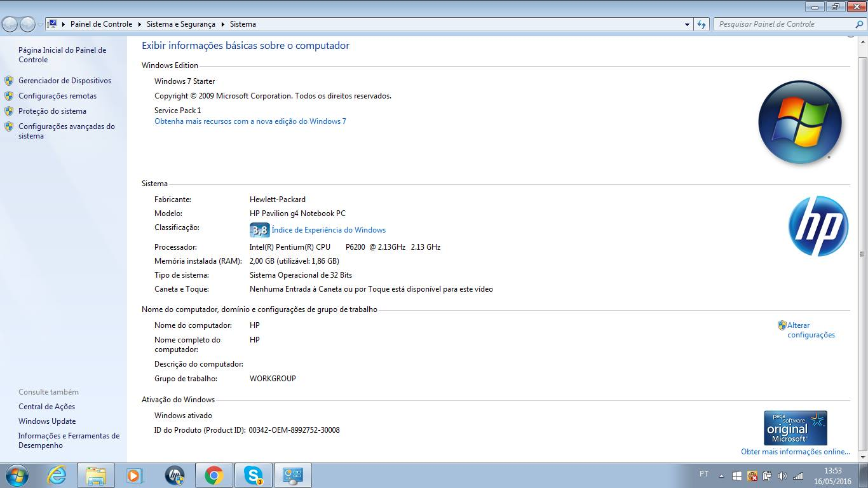
Task: Click the Back navigation button
Action: pyautogui.click(x=10, y=24)
